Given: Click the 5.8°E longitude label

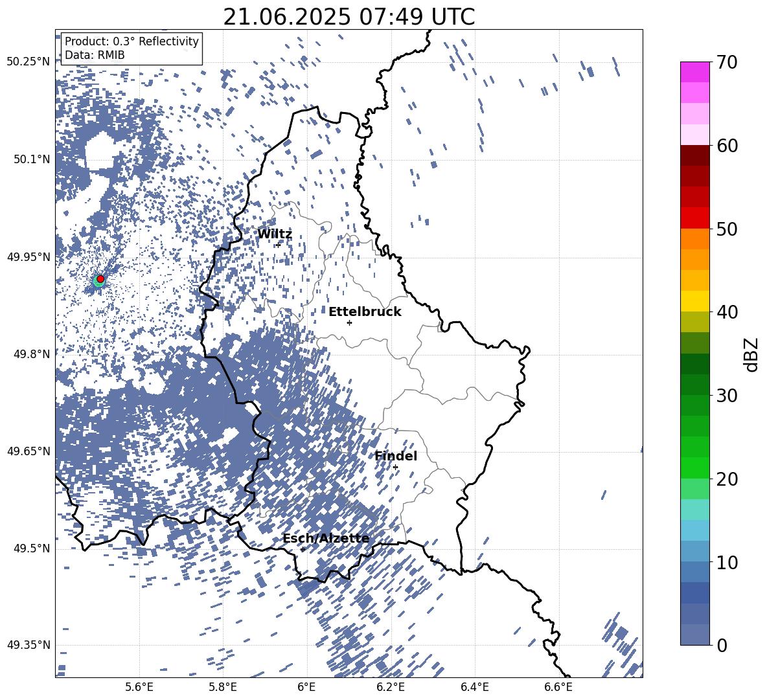Looking at the screenshot, I should [223, 687].
